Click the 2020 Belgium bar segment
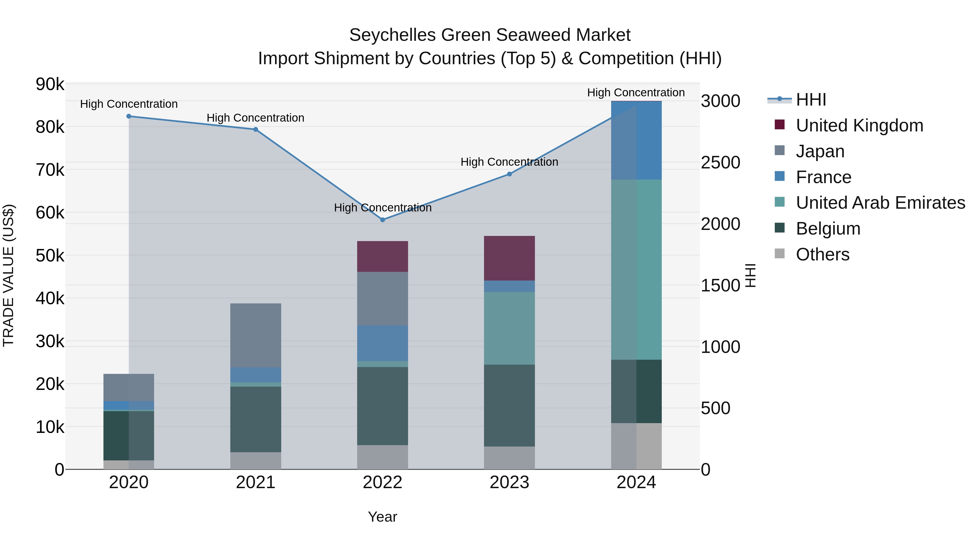The height and width of the screenshot is (551, 980). [128, 436]
